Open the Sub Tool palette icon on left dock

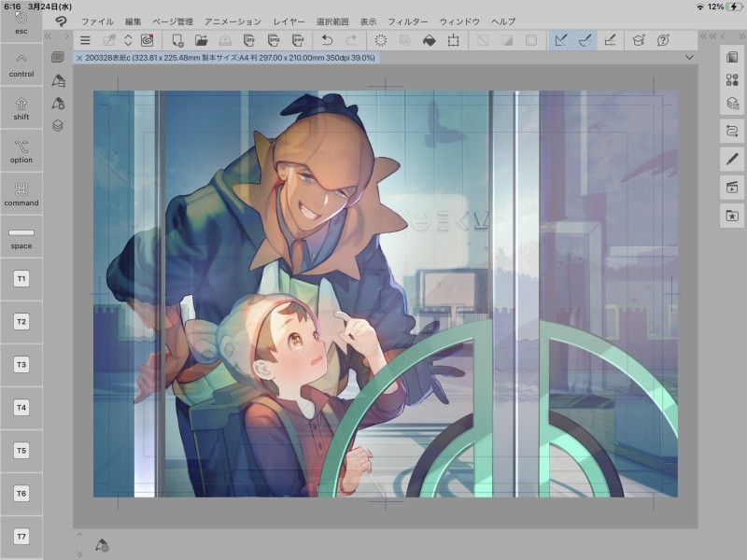pyautogui.click(x=58, y=80)
